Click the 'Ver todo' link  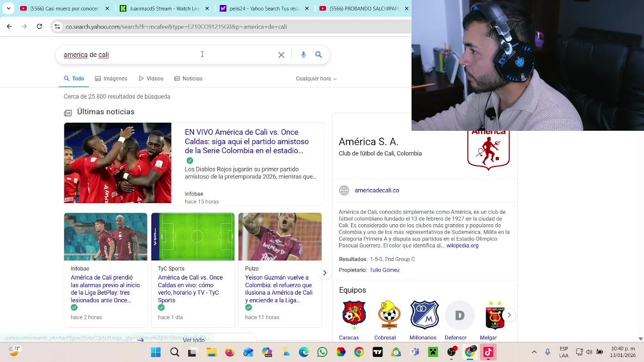tap(194, 340)
